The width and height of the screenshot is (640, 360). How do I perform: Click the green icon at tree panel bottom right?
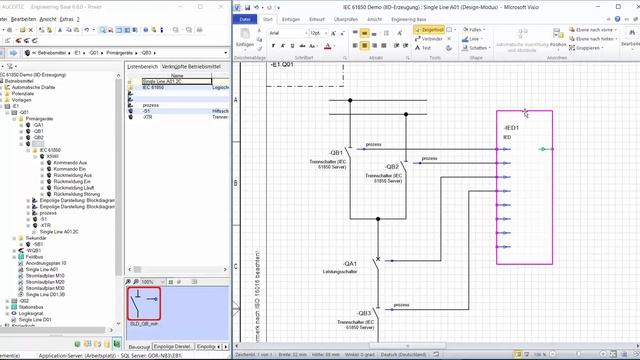(117, 344)
